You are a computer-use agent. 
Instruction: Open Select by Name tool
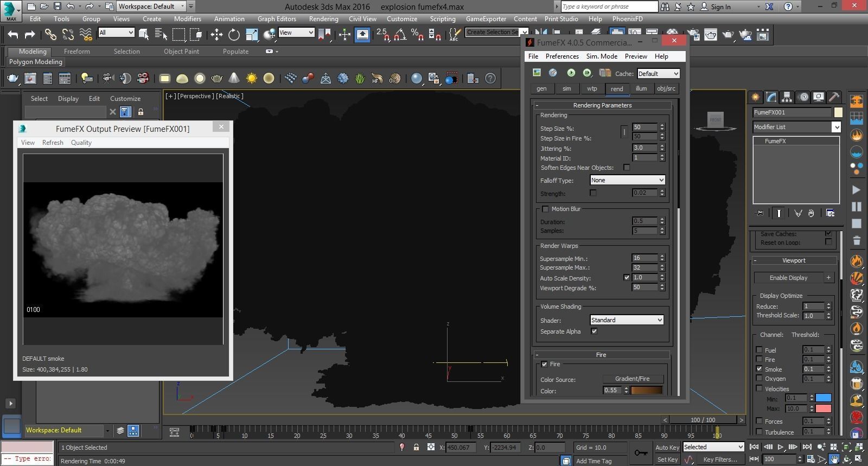click(x=161, y=35)
